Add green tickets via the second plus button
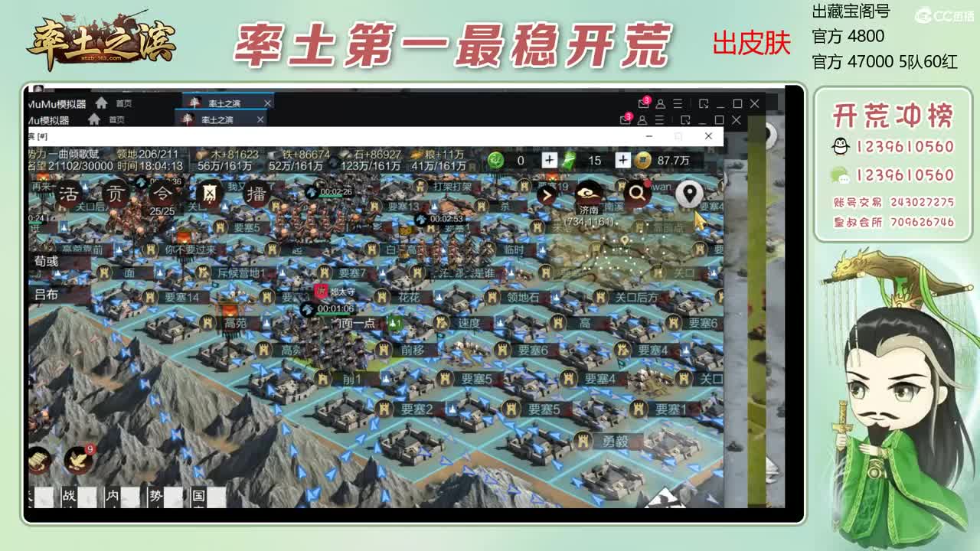This screenshot has width=980, height=551. coord(623,160)
